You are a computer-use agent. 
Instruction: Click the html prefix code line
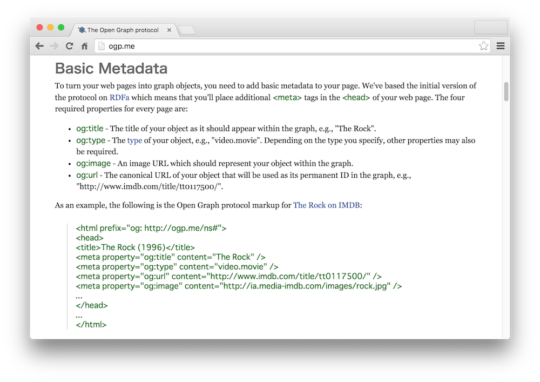[151, 228]
